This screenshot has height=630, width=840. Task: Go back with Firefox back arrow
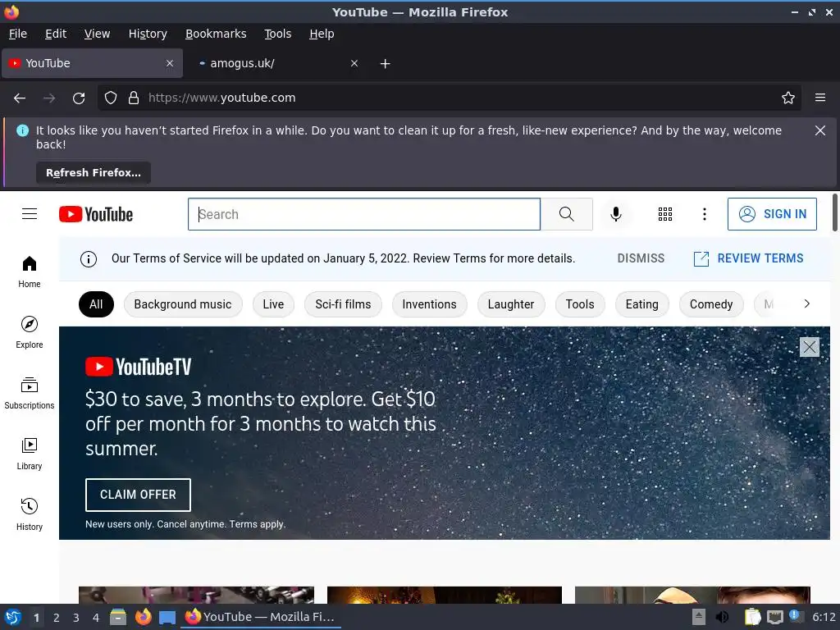[x=20, y=98]
